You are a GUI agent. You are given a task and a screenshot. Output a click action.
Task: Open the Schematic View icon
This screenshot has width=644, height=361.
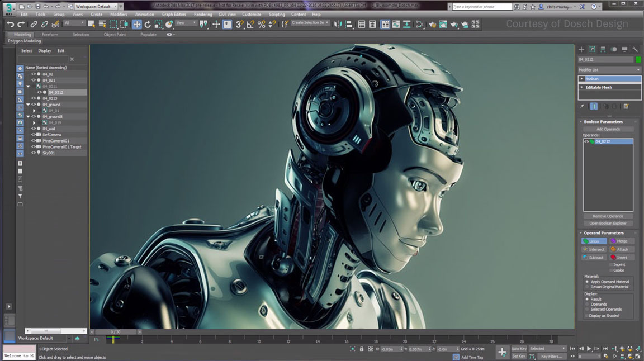coord(406,24)
